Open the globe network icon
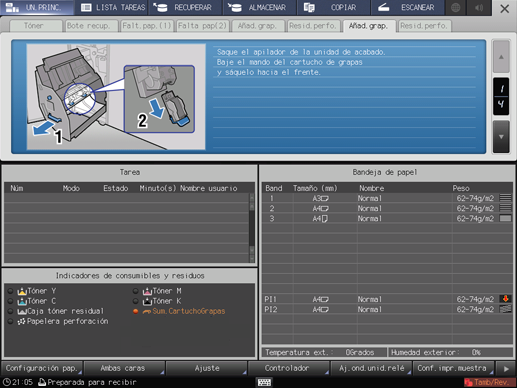 456,8
